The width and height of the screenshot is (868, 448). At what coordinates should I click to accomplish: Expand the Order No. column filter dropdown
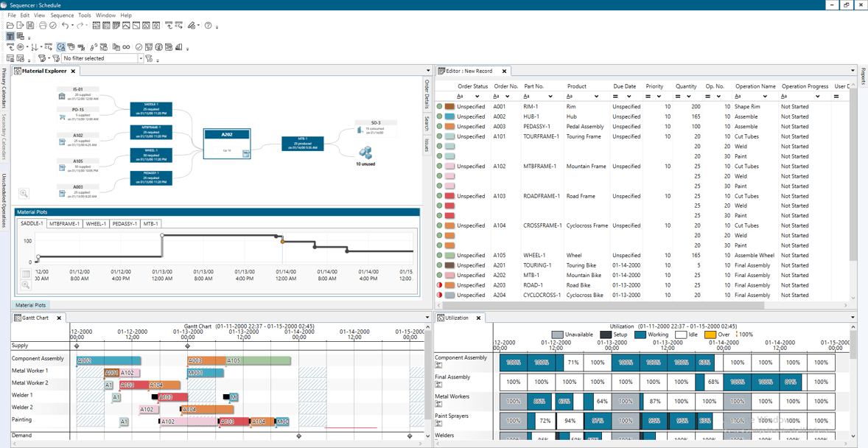point(507,97)
